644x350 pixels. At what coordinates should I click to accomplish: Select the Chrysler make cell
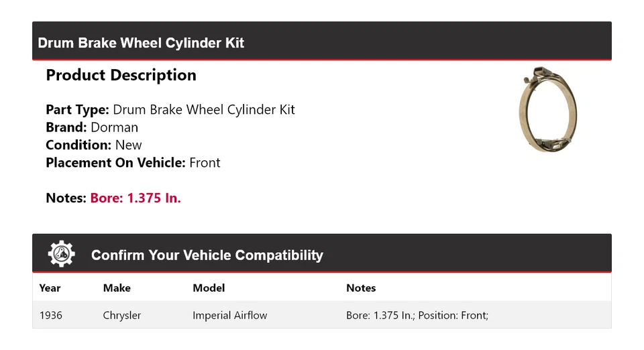coord(122,315)
